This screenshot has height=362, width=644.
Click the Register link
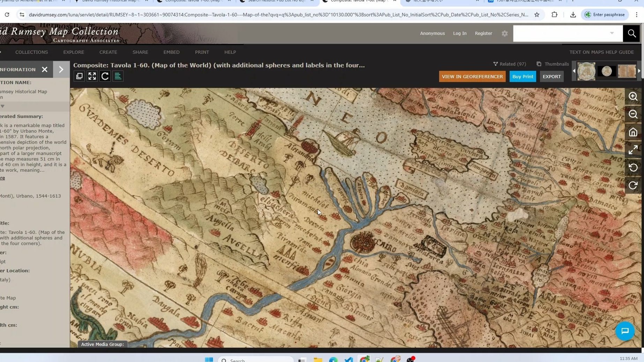click(x=483, y=34)
